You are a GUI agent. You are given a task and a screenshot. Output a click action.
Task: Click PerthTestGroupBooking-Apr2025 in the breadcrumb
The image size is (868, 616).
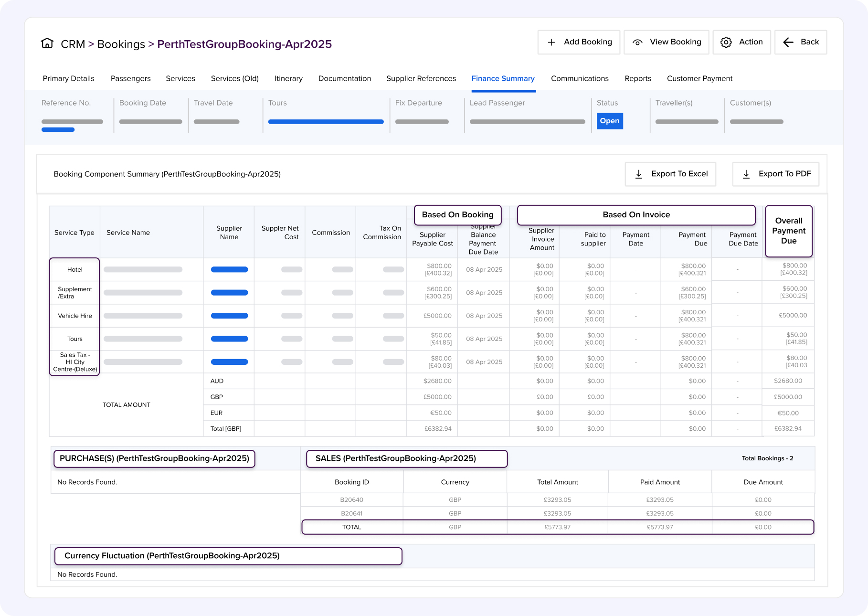pyautogui.click(x=244, y=44)
